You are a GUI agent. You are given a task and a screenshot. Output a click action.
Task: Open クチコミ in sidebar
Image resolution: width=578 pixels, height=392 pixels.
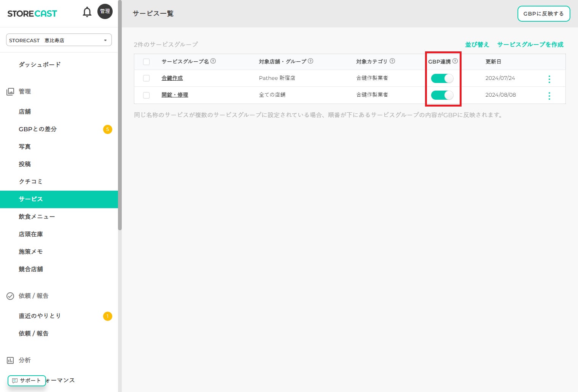[31, 182]
